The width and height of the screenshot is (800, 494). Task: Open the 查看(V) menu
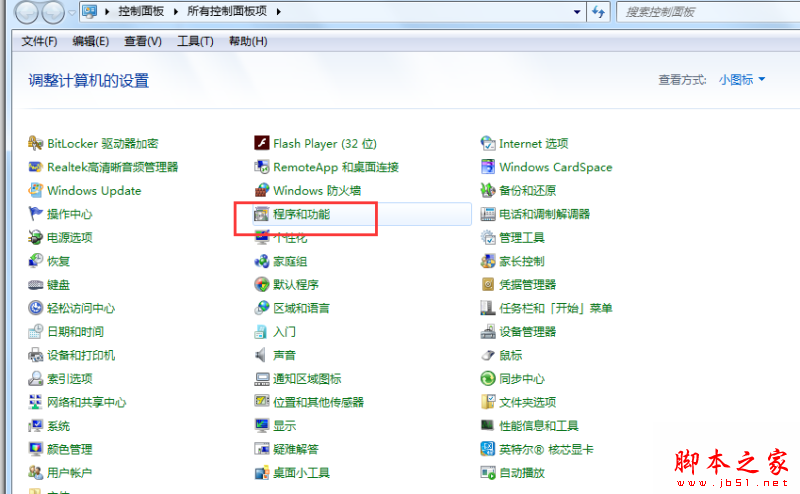coord(143,41)
